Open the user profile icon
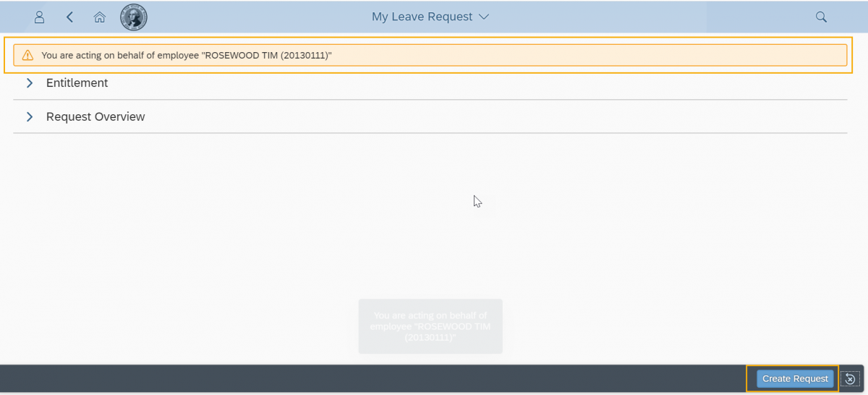The width and height of the screenshot is (868, 395). coord(40,17)
